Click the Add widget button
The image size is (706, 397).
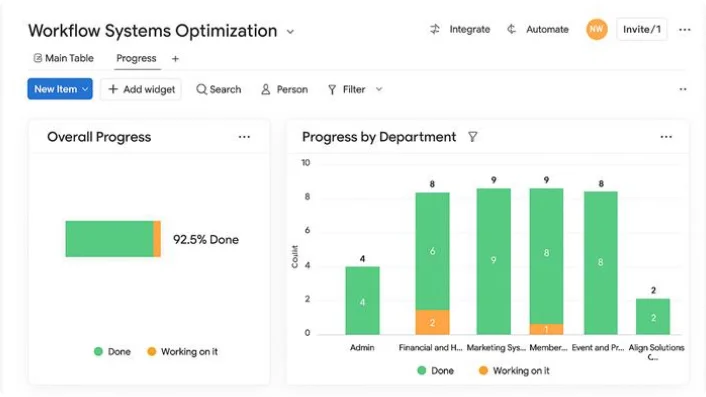(x=141, y=89)
